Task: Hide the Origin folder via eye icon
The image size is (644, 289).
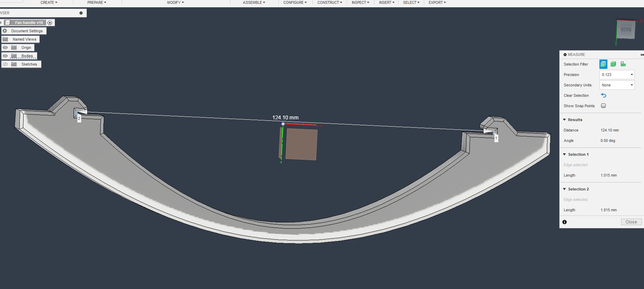Action: click(5, 48)
